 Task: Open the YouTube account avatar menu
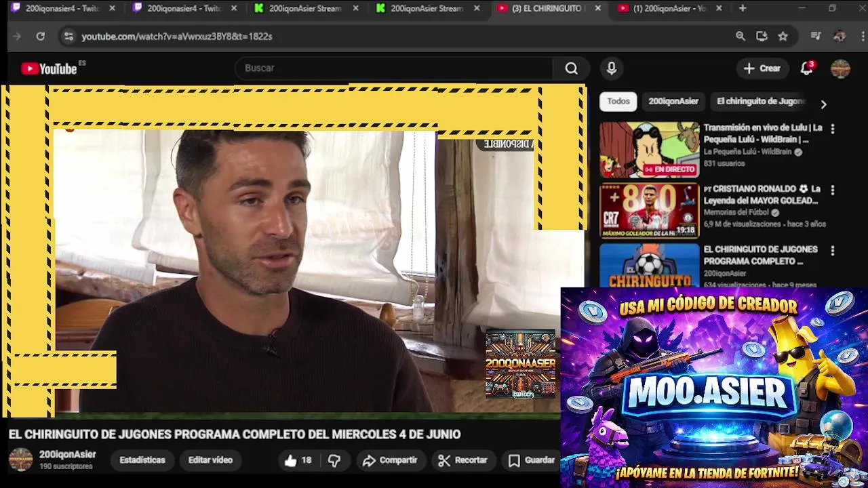[x=840, y=68]
